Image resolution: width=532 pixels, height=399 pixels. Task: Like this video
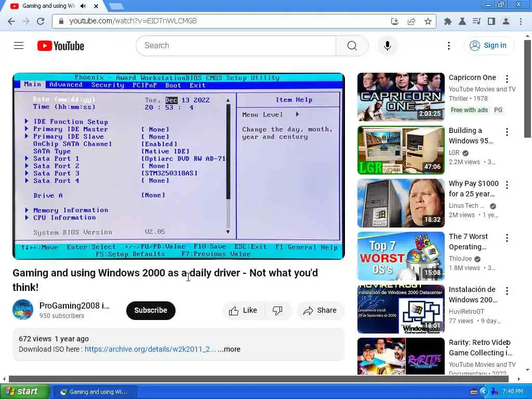(x=243, y=311)
